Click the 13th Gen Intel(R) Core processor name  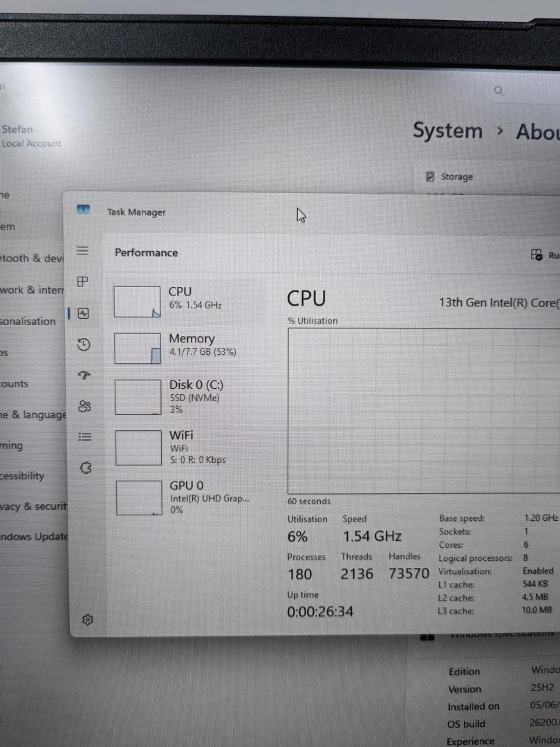pos(499,302)
